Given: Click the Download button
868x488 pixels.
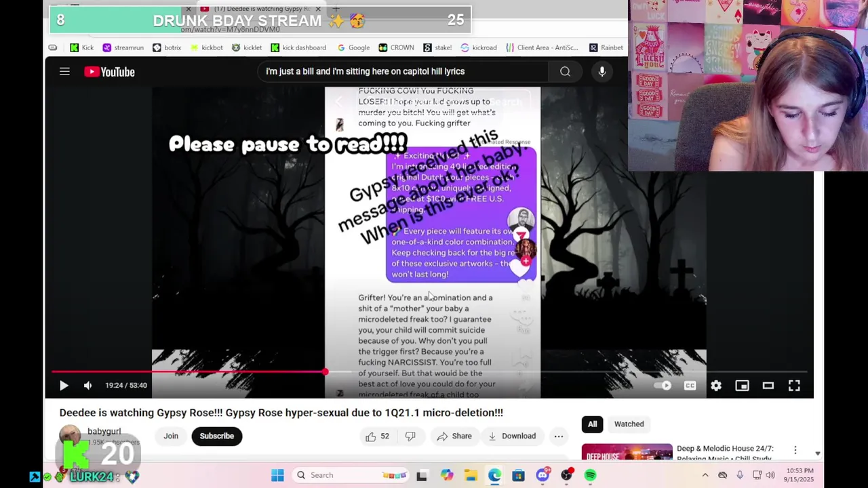Looking at the screenshot, I should click(x=512, y=436).
